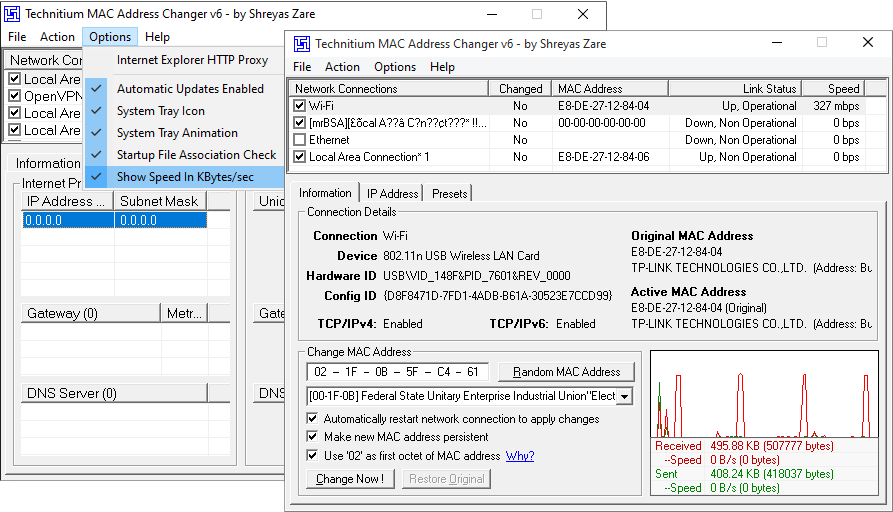The height and width of the screenshot is (512, 893).
Task: Click the Restore Original button
Action: click(446, 479)
